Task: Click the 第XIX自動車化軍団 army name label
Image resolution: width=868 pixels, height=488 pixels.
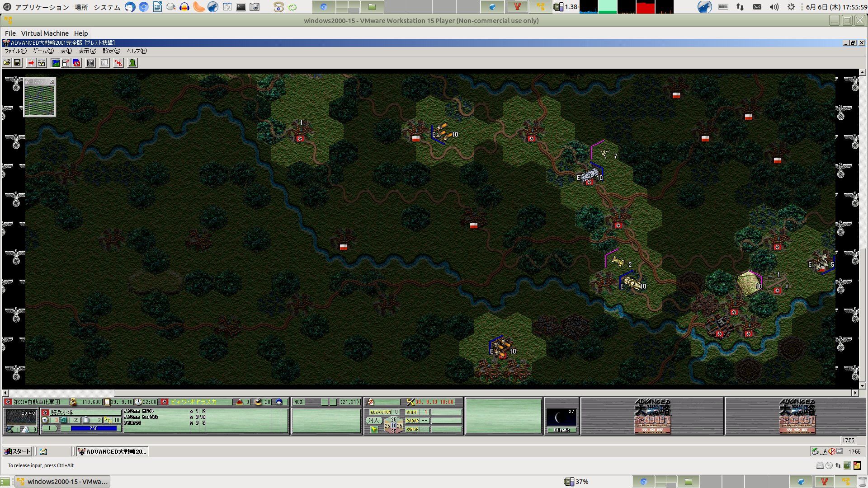Action: 36,402
